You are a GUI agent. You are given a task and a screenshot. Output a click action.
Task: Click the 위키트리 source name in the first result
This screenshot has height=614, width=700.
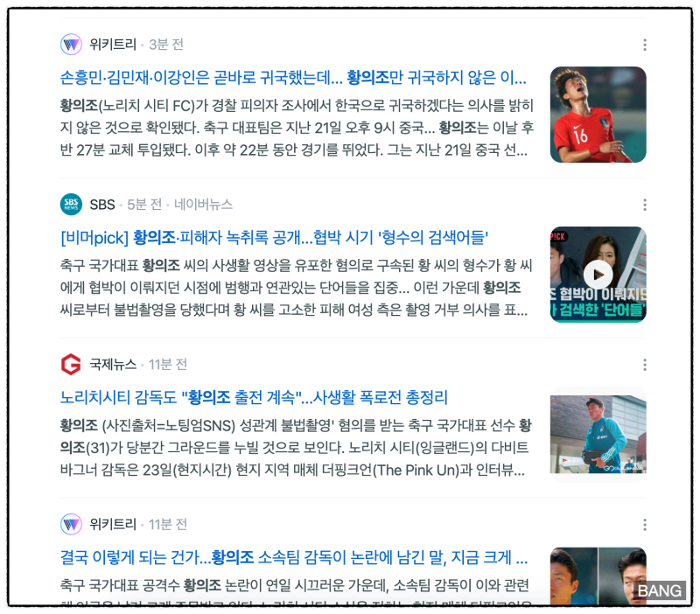click(x=113, y=45)
